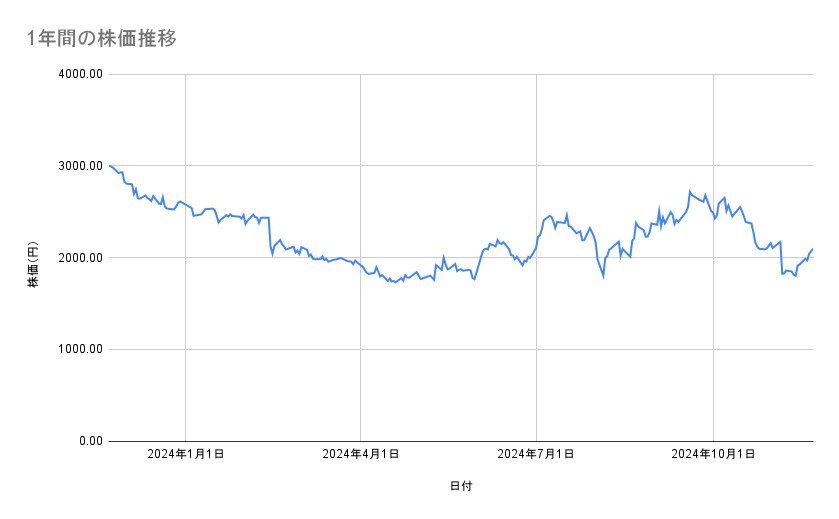Click the line's sharp drop in November 2024
The image size is (839, 519).
pos(782,273)
